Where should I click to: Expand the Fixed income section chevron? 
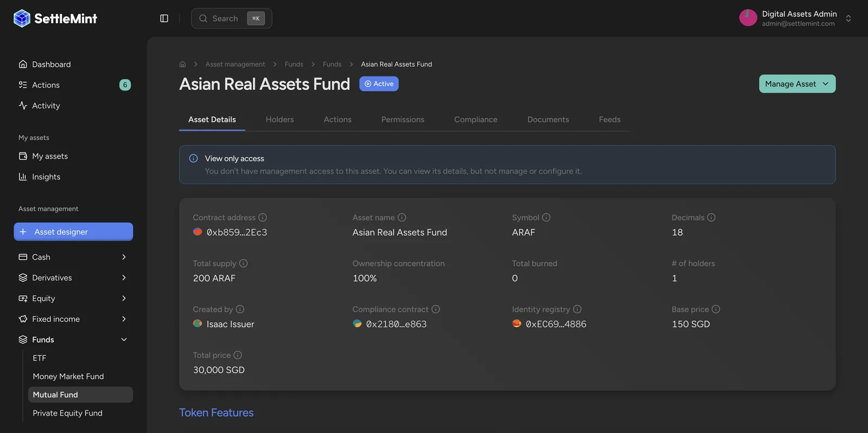tap(124, 319)
